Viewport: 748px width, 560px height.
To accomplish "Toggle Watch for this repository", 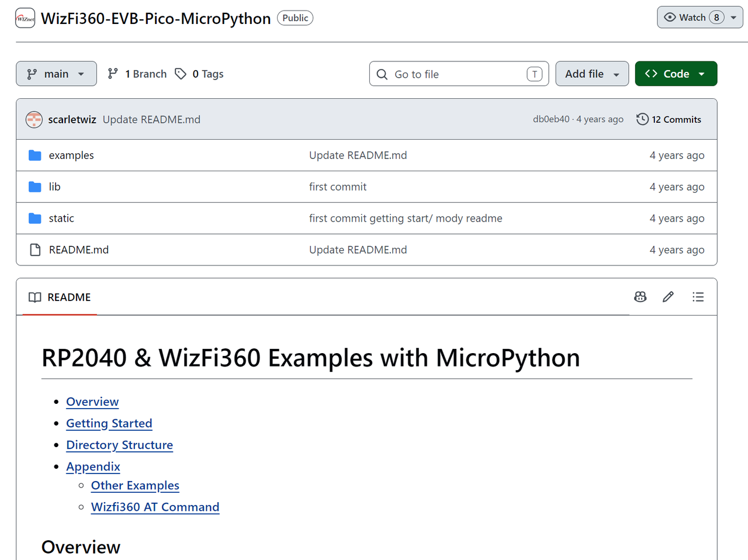I will 692,18.
